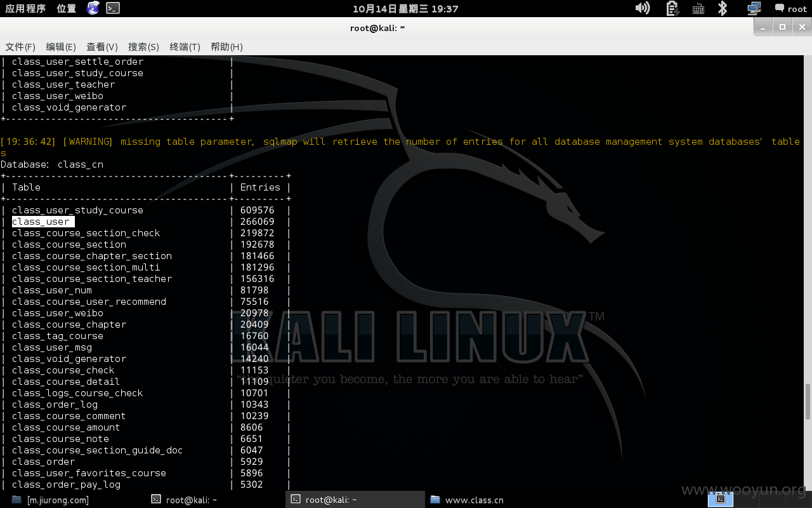Click class_user_weibo row with 20978

coord(145,313)
